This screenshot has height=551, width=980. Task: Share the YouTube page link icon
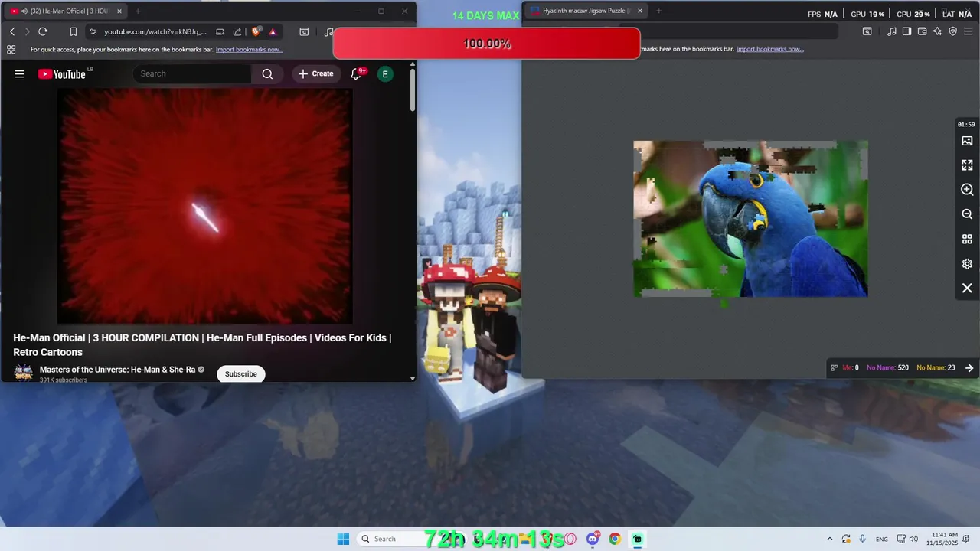coord(237,31)
